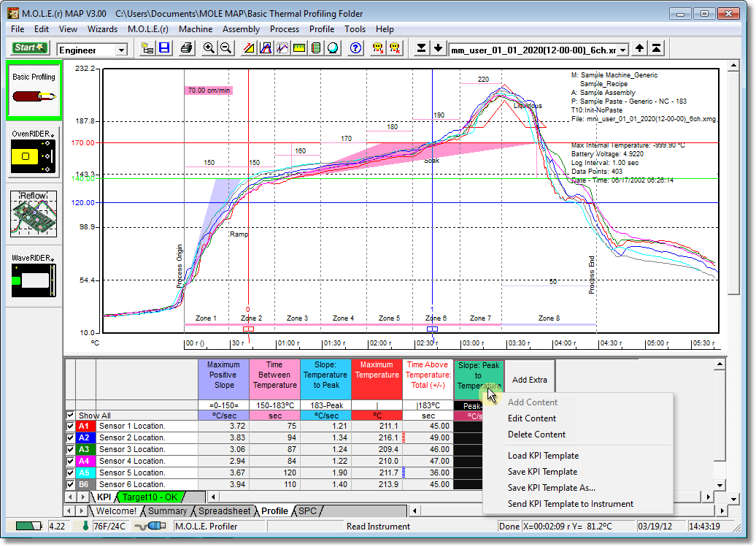Switch to the KPI tab
Image resolution: width=756 pixels, height=547 pixels.
click(104, 497)
